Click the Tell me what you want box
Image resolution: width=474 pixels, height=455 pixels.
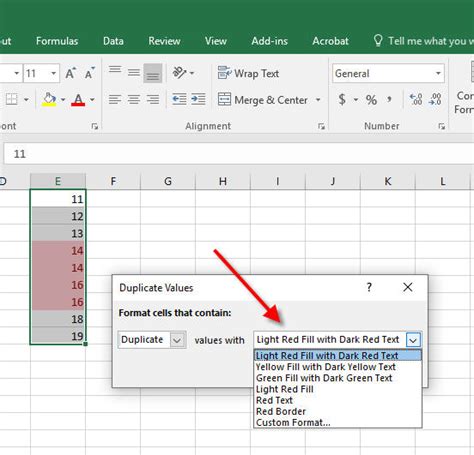click(x=423, y=41)
